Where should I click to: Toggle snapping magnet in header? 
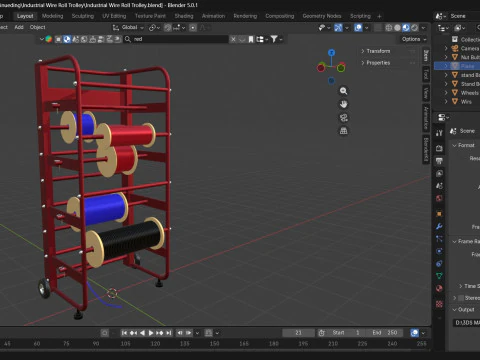pyautogui.click(x=168, y=28)
